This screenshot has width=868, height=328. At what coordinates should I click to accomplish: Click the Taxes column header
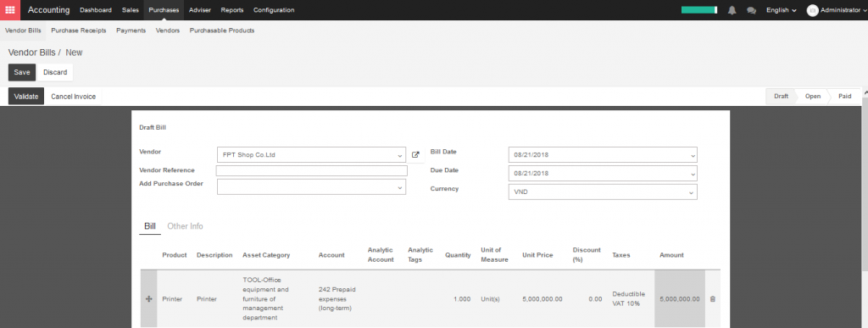[x=621, y=255]
